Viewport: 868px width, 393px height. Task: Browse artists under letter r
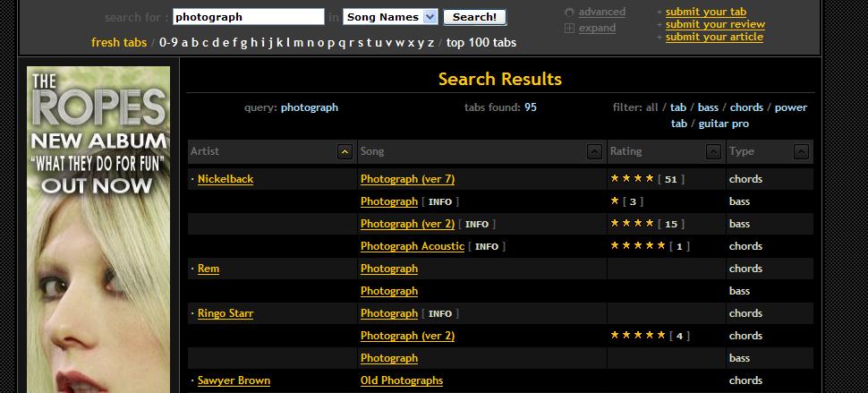coord(351,43)
